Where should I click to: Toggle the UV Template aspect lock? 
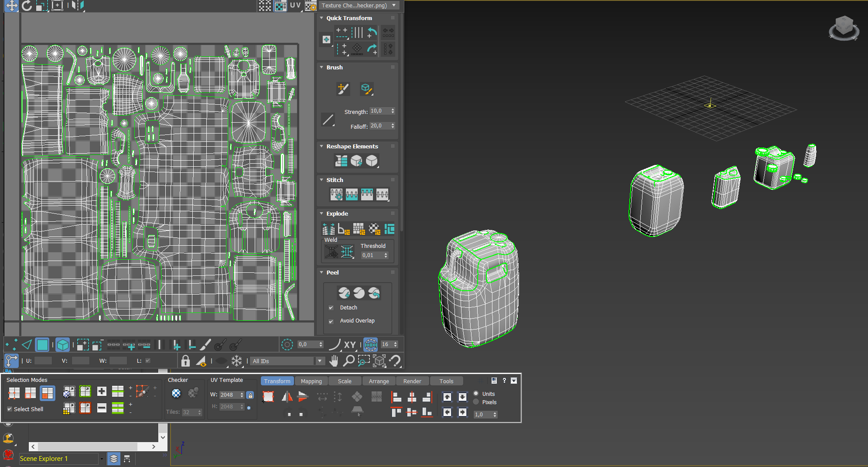(x=250, y=395)
